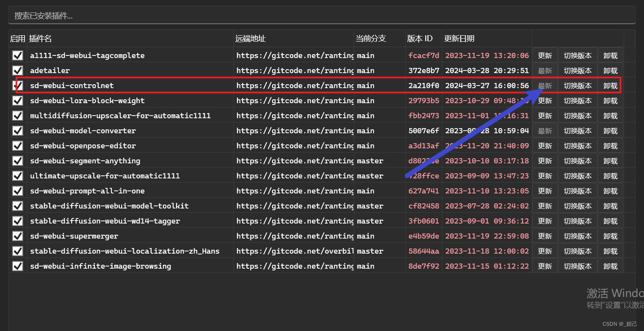Click 卸载 for stable-diffusion-webui-model-toolkit
The height and width of the screenshot is (331, 644).
coord(610,206)
